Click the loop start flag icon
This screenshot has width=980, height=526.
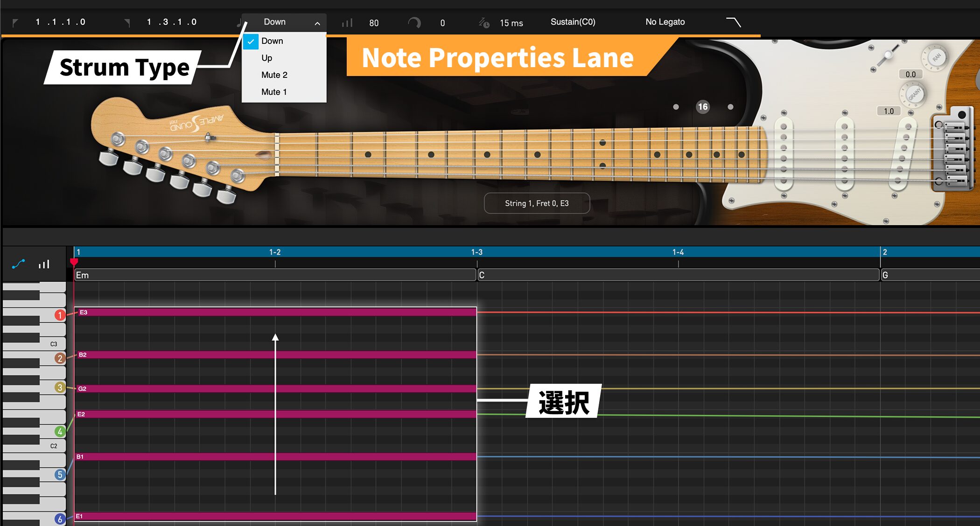pos(15,22)
